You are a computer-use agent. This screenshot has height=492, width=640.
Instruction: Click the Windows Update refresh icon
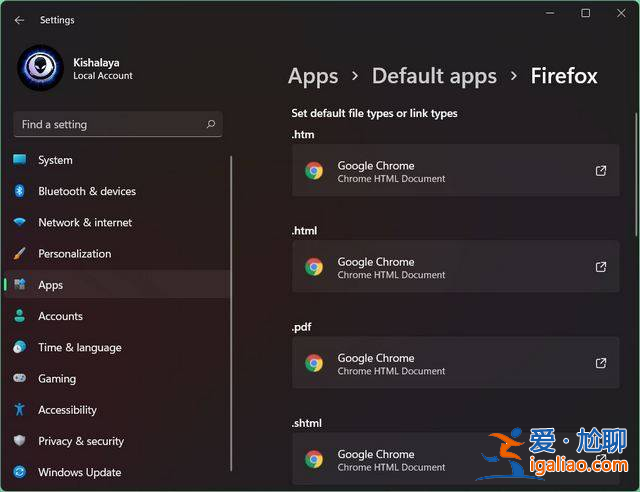[x=20, y=472]
